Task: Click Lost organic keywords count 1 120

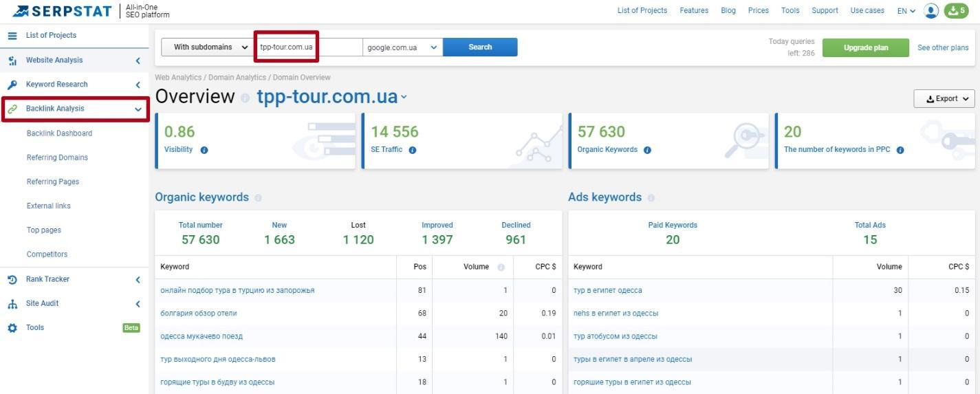Action: tap(358, 240)
